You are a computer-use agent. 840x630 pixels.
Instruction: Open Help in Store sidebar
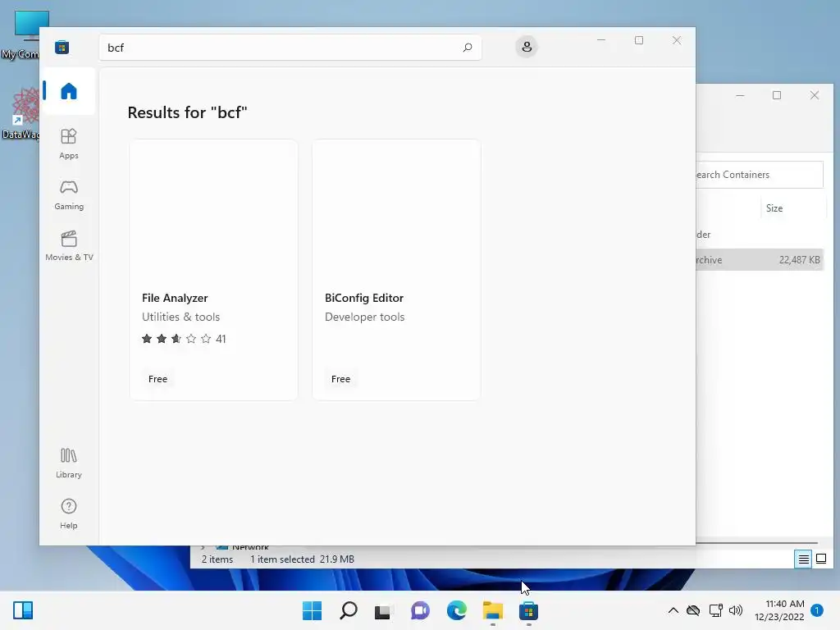(x=69, y=514)
